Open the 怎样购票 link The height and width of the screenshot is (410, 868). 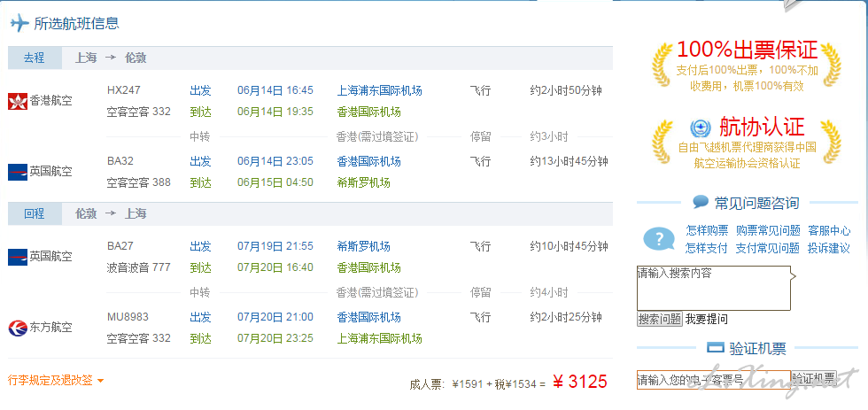click(707, 230)
